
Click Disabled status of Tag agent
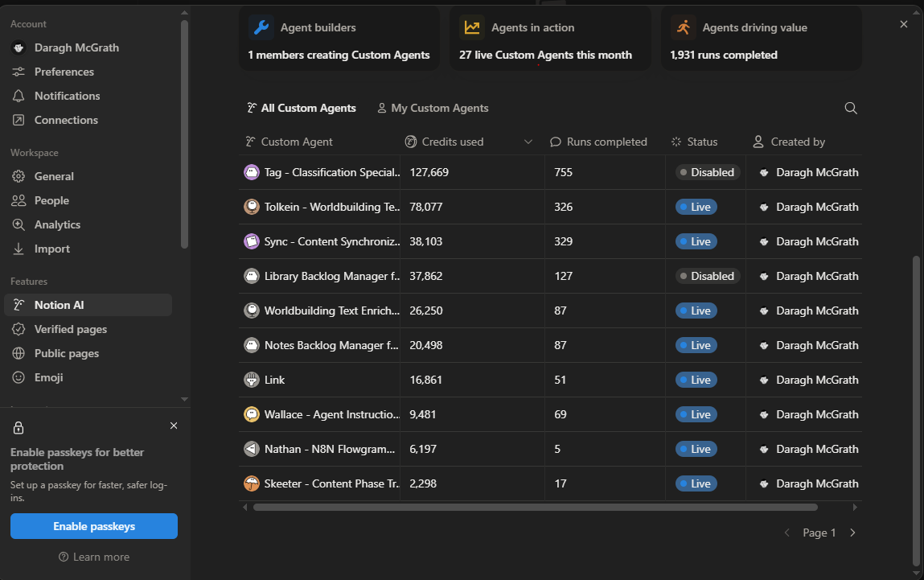click(x=707, y=173)
